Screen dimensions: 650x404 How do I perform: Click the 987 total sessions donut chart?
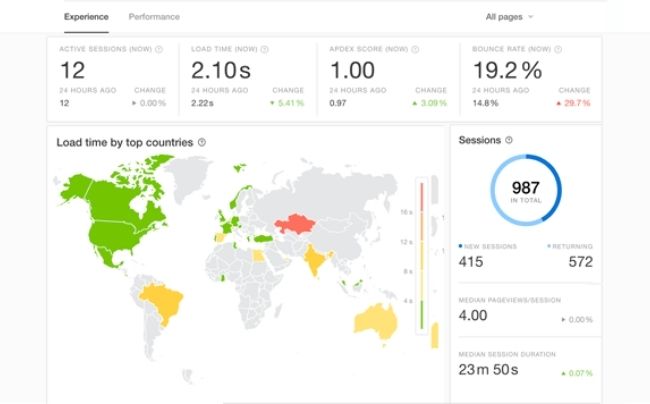pos(526,190)
